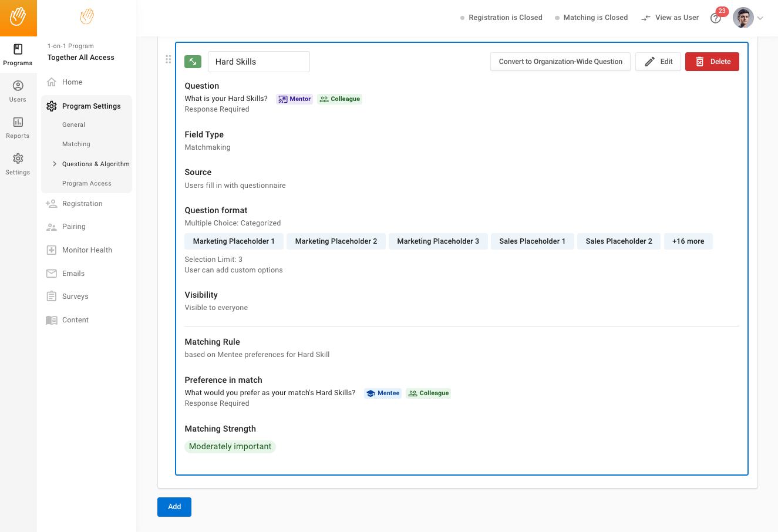The image size is (778, 532).
Task: Open the Programs section in left rail
Action: tap(18, 55)
